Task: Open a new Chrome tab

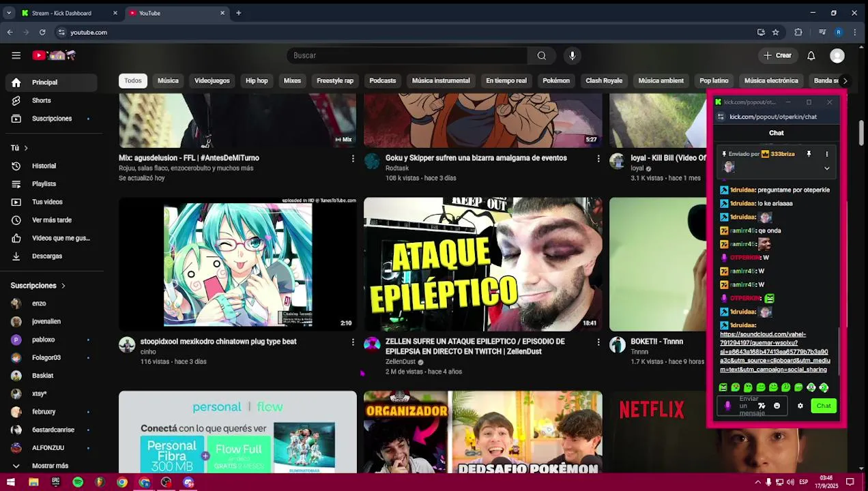Action: [x=238, y=13]
